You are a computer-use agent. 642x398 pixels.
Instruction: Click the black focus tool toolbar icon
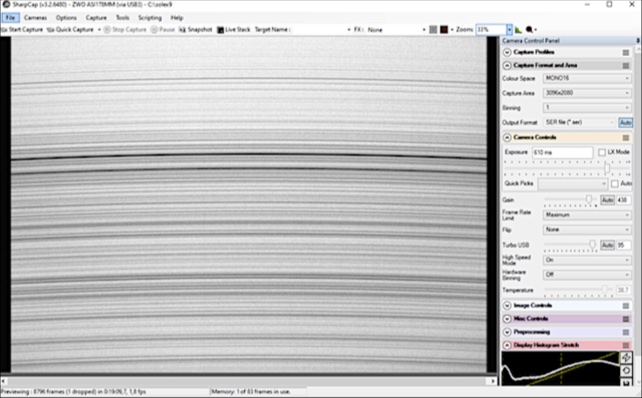pos(529,29)
